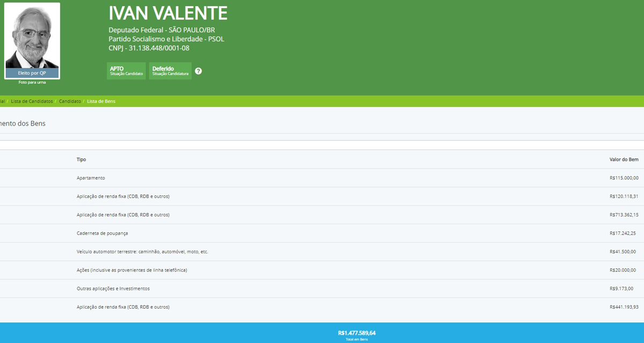The height and width of the screenshot is (343, 644).
Task: Click the value R$115.000,00
Action: pos(624,178)
